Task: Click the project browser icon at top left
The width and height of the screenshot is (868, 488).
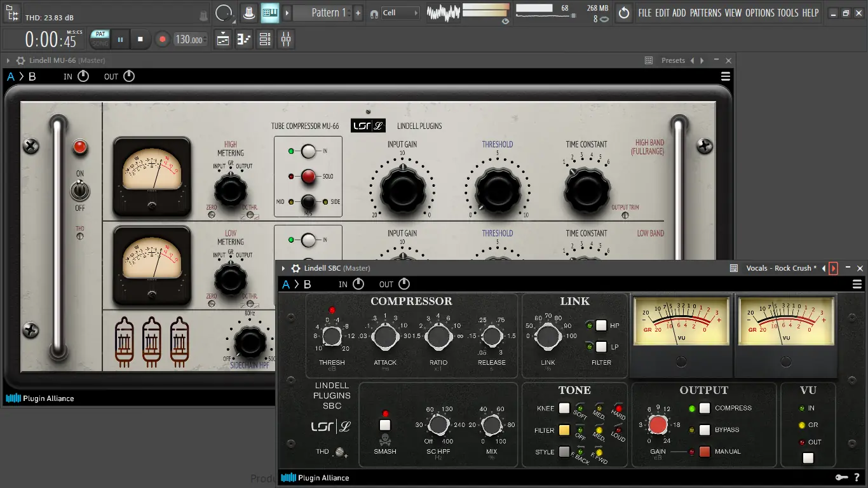Action: [11, 13]
